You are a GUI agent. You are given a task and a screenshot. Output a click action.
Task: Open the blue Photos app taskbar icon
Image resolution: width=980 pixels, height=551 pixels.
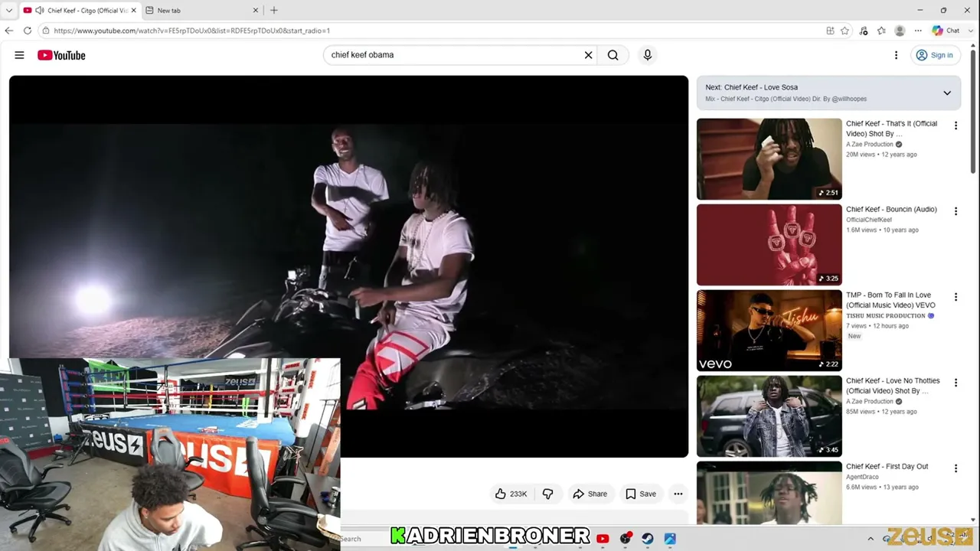click(670, 539)
